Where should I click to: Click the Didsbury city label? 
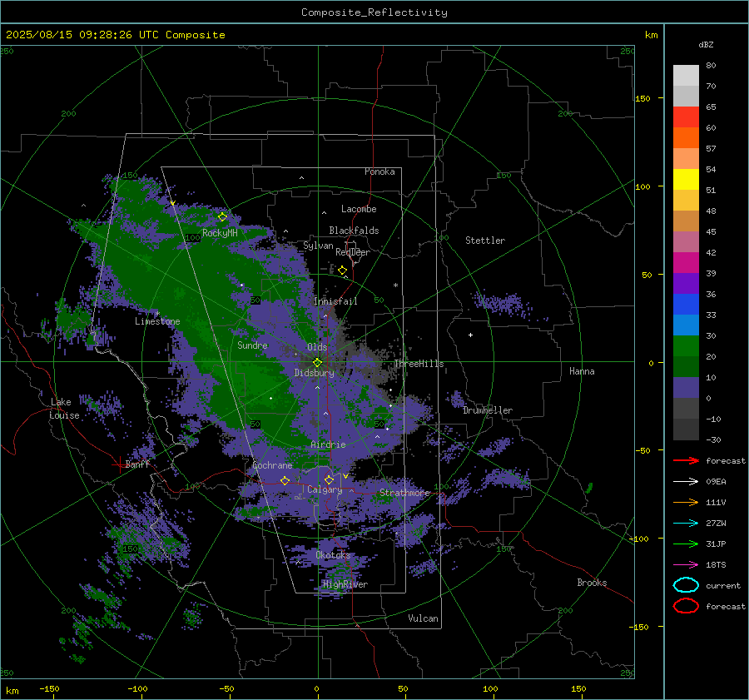[315, 373]
